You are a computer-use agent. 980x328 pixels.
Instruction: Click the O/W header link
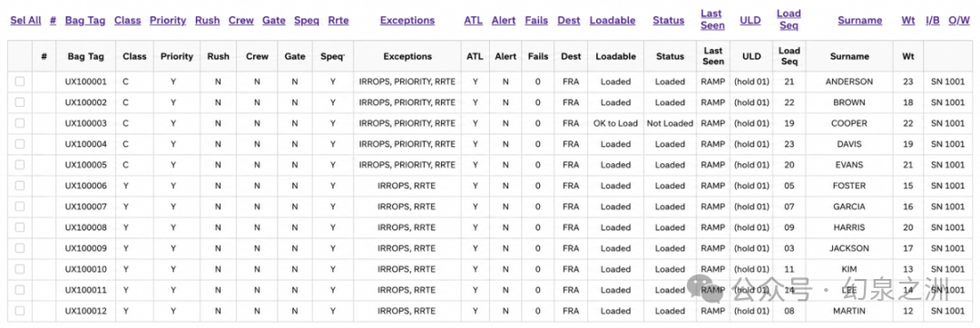click(959, 20)
